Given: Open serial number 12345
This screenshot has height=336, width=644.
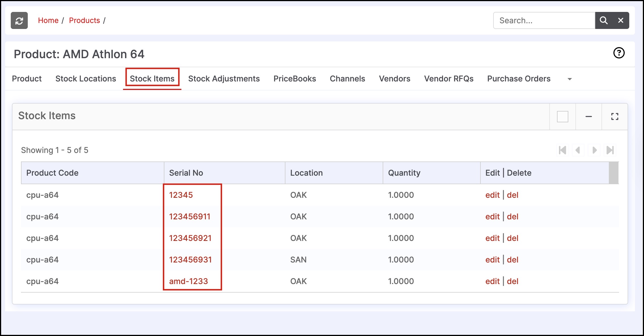Looking at the screenshot, I should 181,195.
